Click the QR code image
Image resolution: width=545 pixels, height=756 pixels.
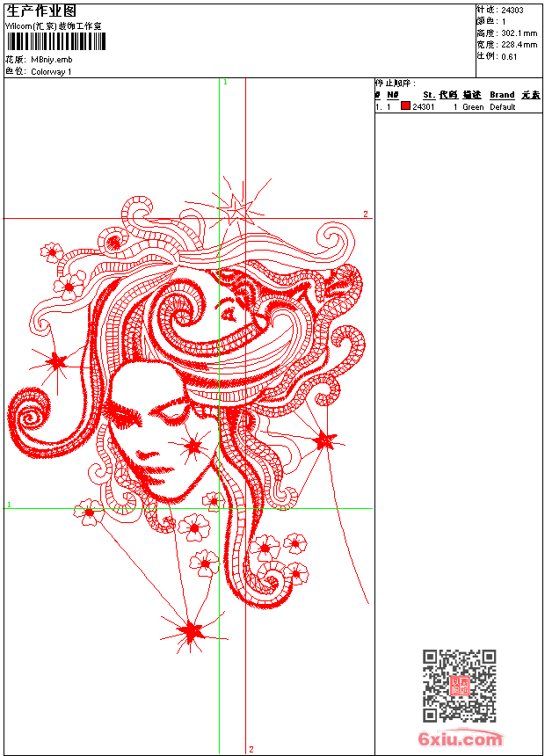coord(459,686)
